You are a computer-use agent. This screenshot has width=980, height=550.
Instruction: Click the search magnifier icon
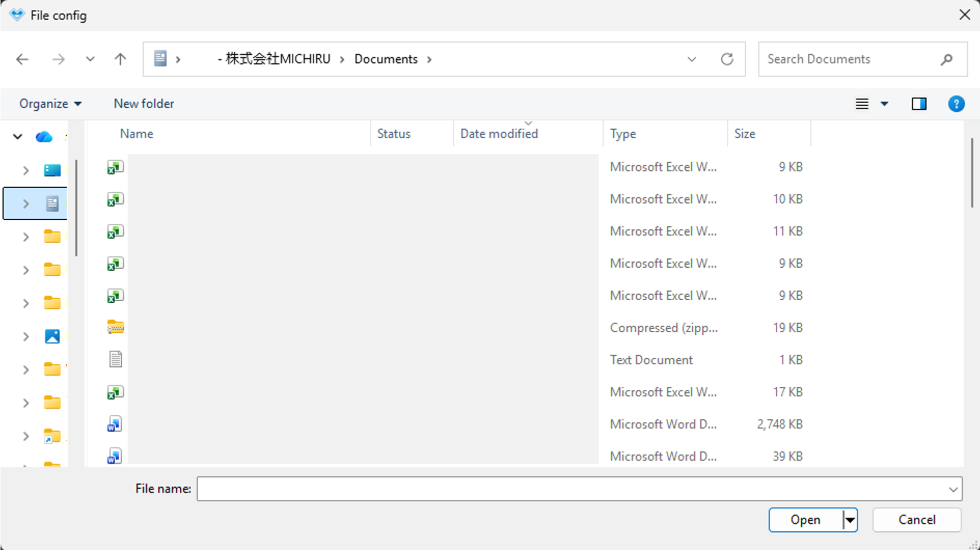click(946, 60)
